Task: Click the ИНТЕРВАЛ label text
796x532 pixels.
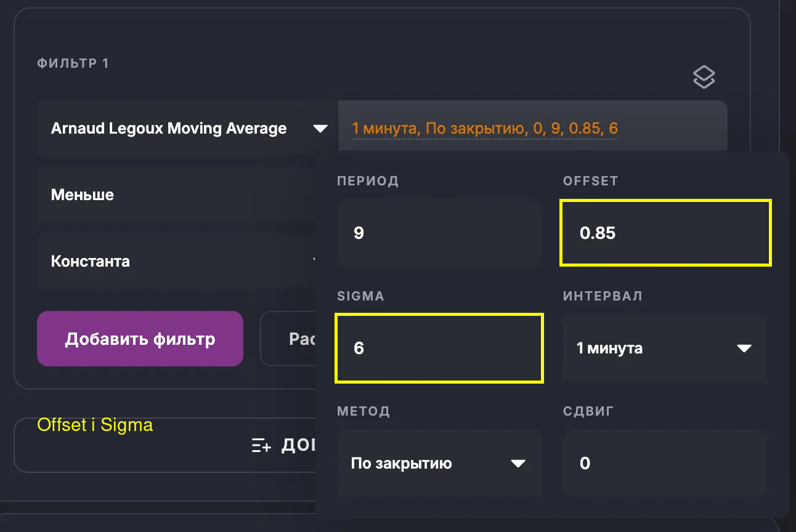Action: (603, 296)
